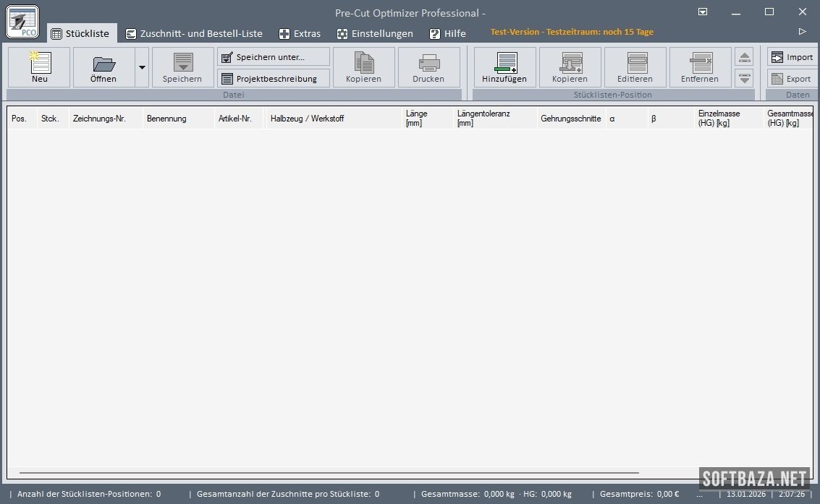Click the Öffnen folder icon

[103, 64]
